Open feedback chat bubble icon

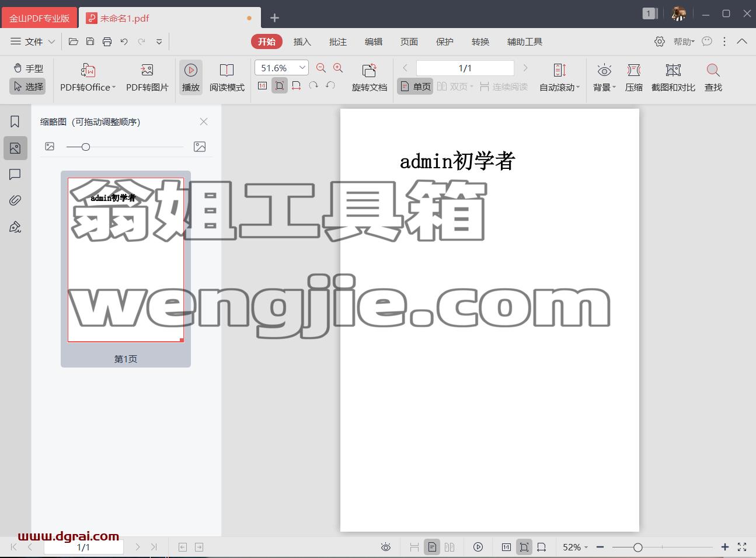pyautogui.click(x=707, y=41)
